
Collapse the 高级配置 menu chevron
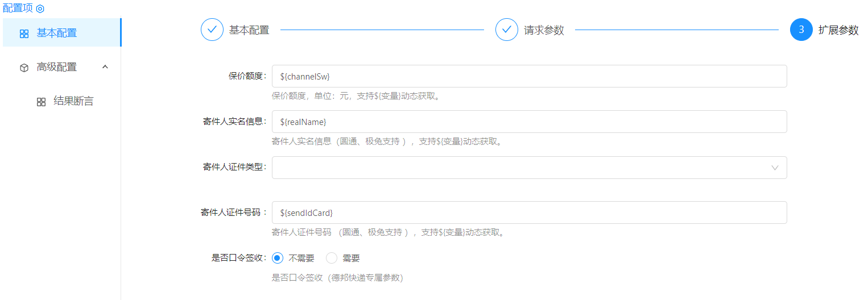(x=105, y=66)
